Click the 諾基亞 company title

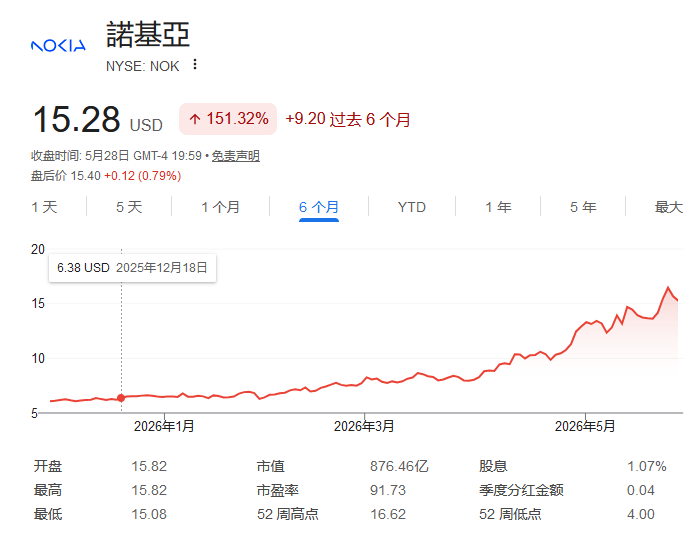[148, 34]
